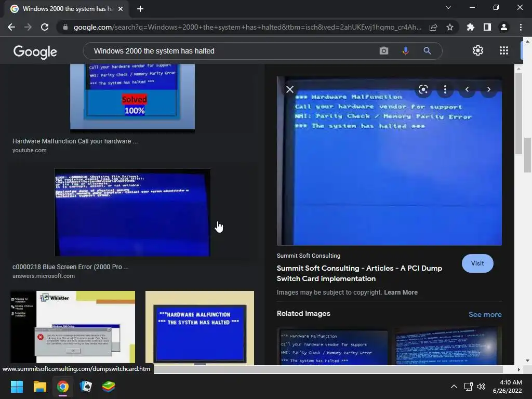The image size is (532, 399).
Task: Open network status tray icon
Action: coord(468,387)
